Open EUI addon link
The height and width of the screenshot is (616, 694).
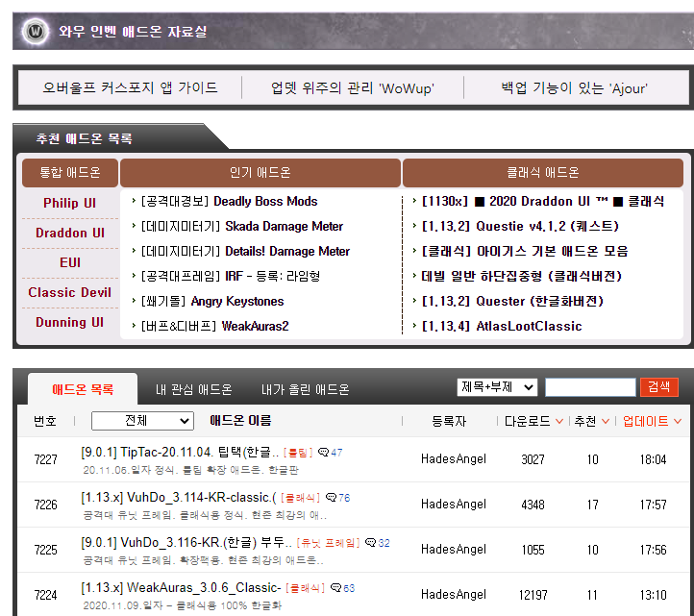(x=70, y=262)
